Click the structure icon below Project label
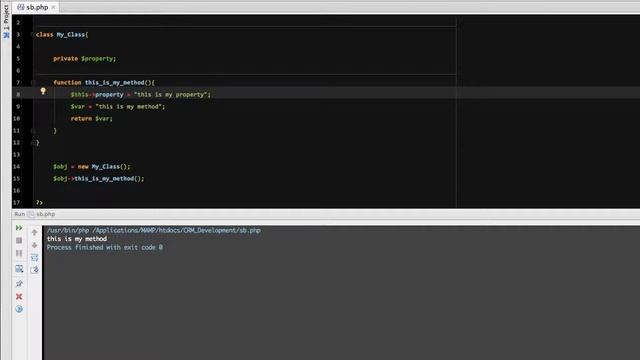The width and height of the screenshot is (640, 360). click(x=6, y=36)
